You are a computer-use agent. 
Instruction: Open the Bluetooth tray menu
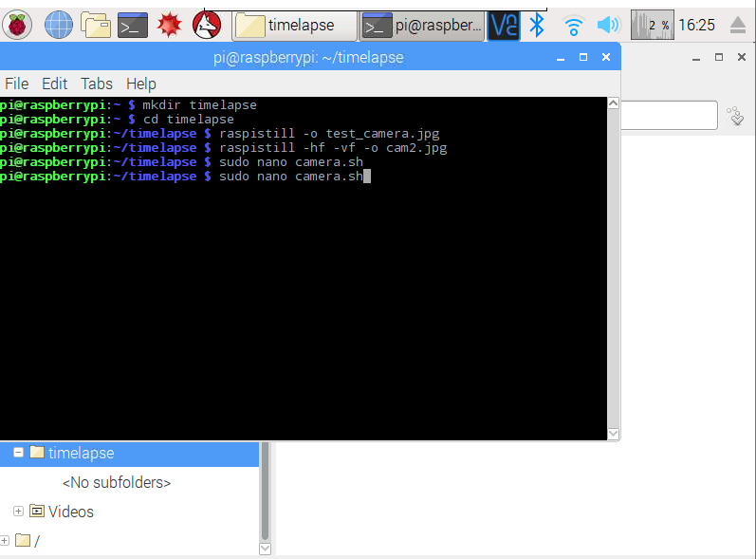tap(537, 25)
